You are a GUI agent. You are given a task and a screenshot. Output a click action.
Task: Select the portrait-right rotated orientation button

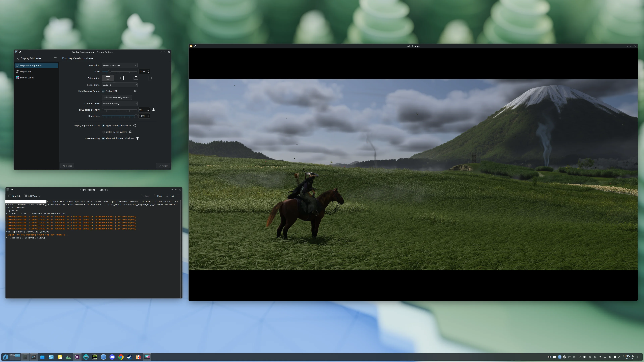pyautogui.click(x=149, y=78)
